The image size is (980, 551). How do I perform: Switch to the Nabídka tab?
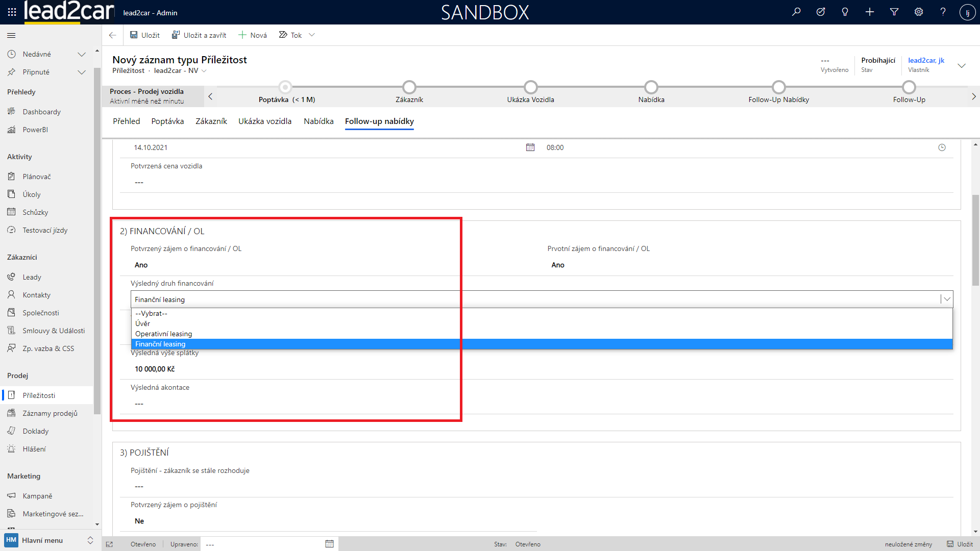318,121
